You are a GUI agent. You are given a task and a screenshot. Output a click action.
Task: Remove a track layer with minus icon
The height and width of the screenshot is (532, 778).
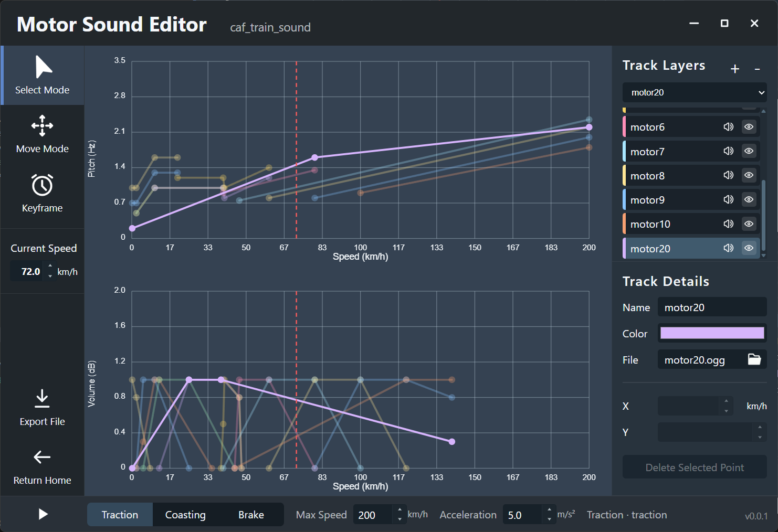tap(757, 69)
